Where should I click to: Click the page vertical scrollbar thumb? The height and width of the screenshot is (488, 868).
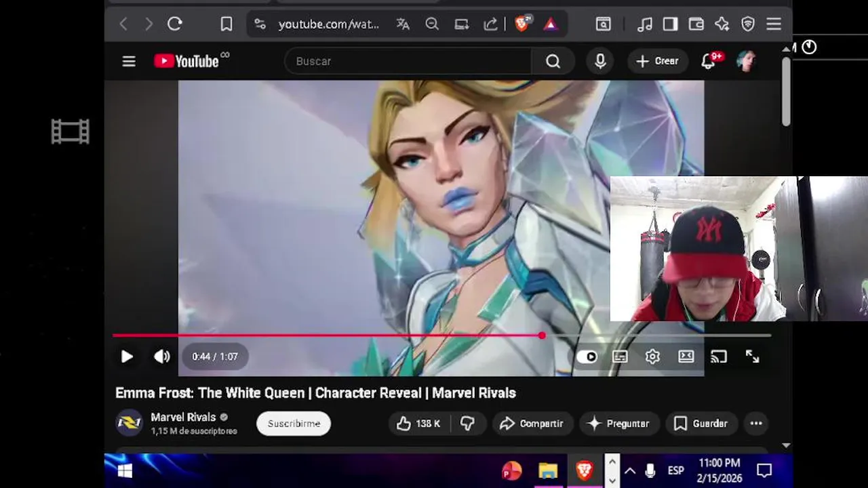click(x=786, y=91)
